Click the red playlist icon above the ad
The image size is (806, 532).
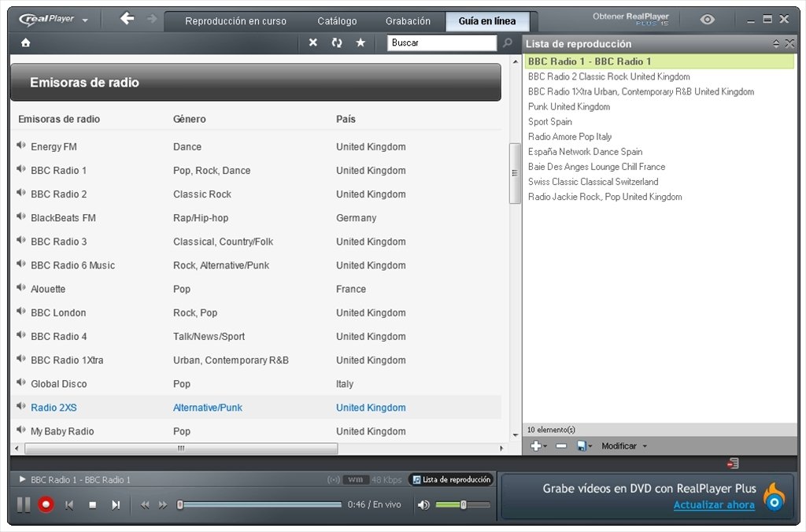[733, 464]
